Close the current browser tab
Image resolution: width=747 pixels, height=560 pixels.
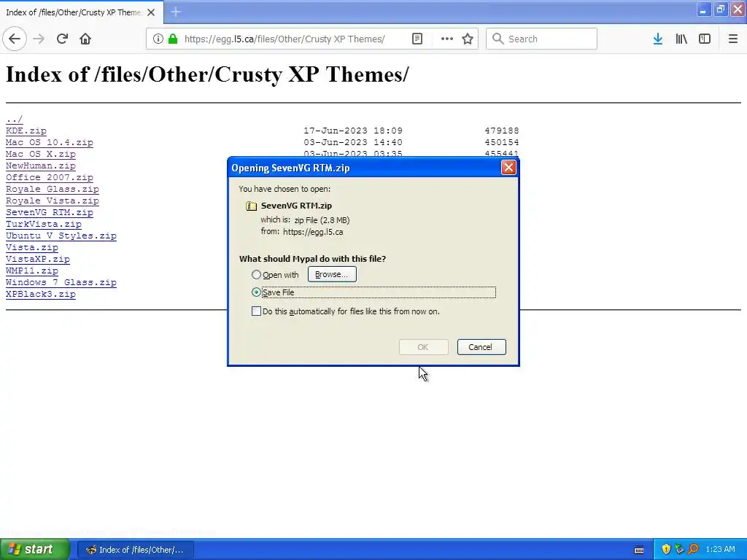(151, 12)
